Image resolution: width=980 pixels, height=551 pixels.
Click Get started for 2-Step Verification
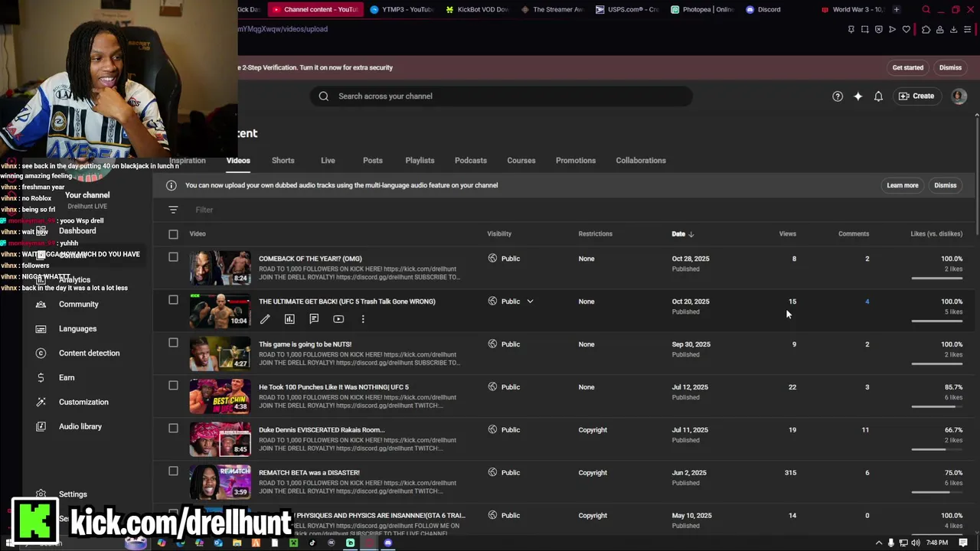(x=908, y=67)
